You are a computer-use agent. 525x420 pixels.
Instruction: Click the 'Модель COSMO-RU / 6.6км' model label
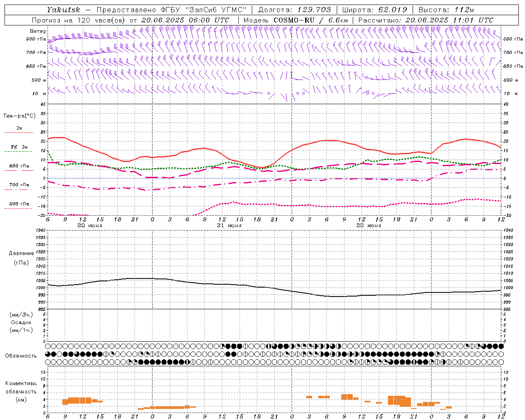pyautogui.click(x=296, y=20)
